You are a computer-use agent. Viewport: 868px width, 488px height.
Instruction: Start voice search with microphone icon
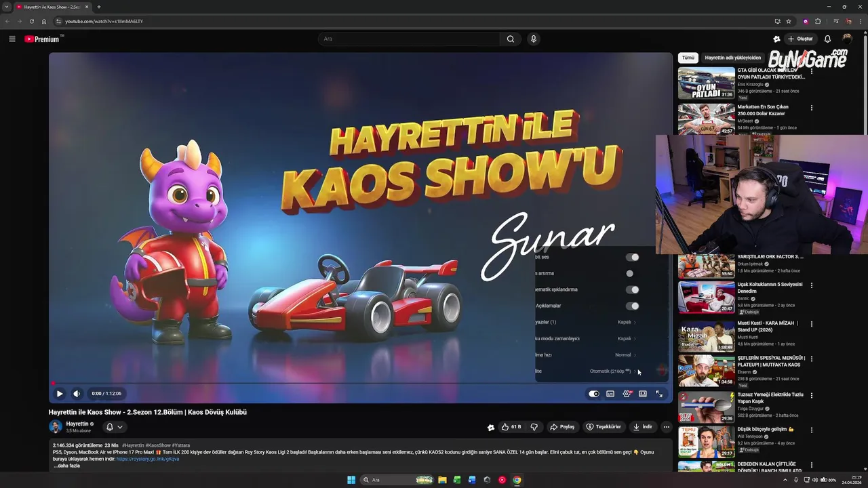coord(534,39)
